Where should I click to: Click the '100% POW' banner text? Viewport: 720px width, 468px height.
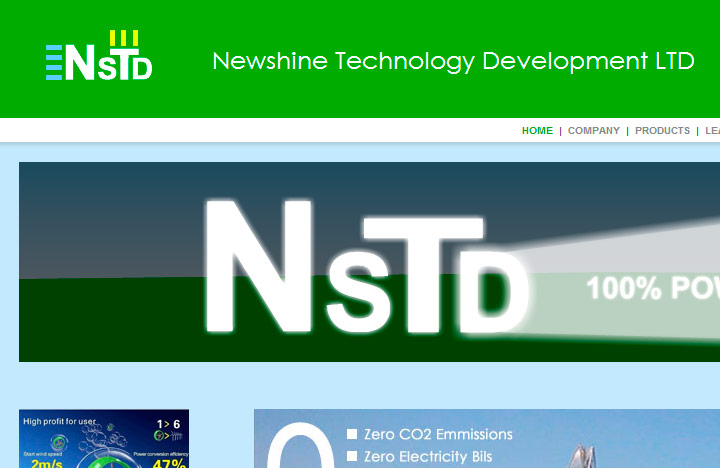[653, 288]
